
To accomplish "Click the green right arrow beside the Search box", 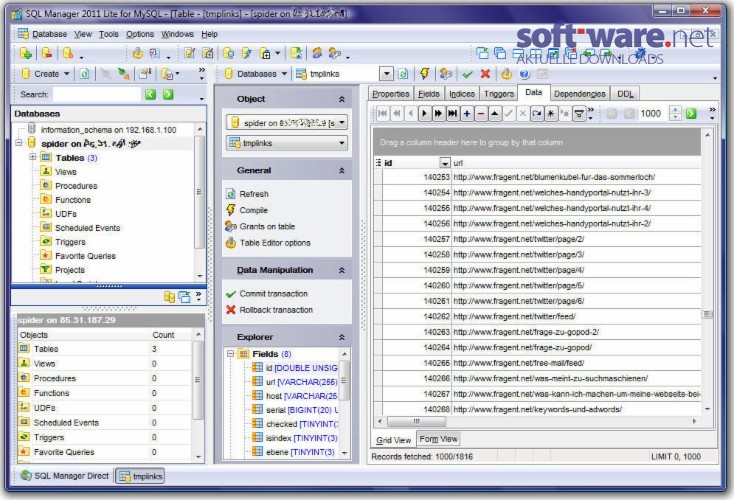I will tap(168, 95).
